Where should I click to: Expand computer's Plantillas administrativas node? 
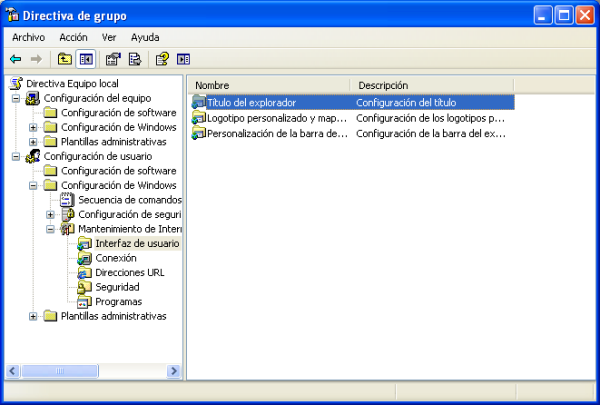(33, 142)
